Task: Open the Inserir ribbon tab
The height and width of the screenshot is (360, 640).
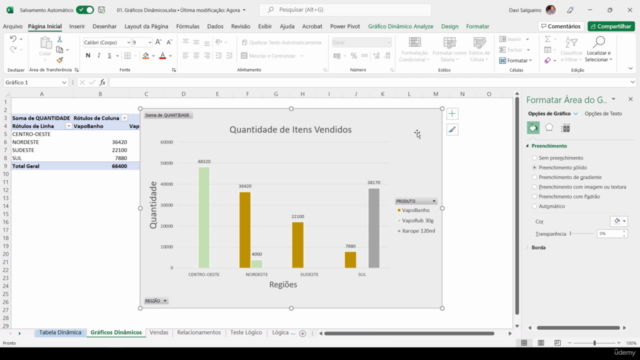Action: (x=77, y=26)
